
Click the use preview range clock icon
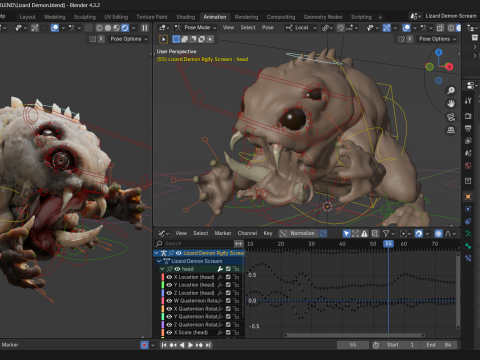(x=376, y=345)
